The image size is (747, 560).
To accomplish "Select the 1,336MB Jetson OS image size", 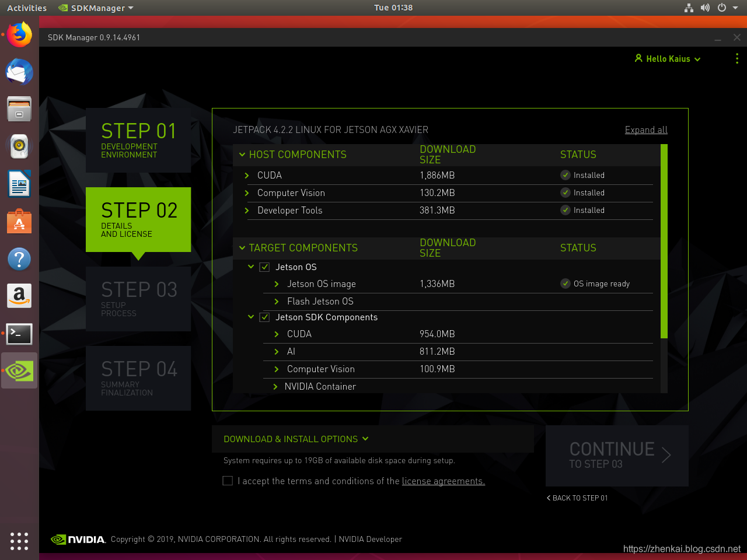I will click(x=437, y=283).
